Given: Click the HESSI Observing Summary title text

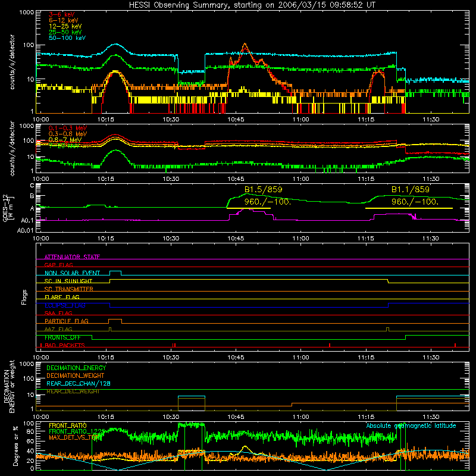Looking at the screenshot, I should coord(252,5).
